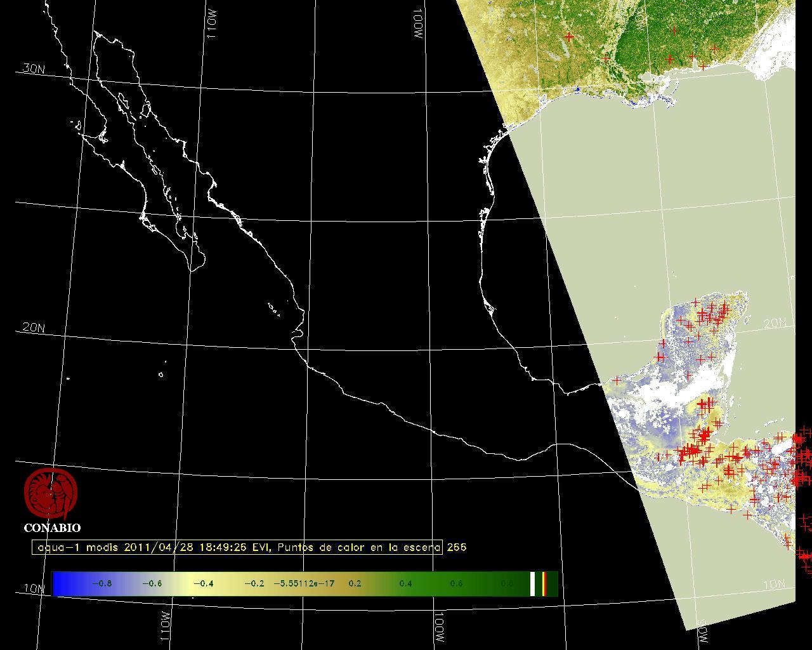This screenshot has height=650, width=812.
Task: Click the isolated red hot spot on Campeche's west coast
Action: (617, 380)
